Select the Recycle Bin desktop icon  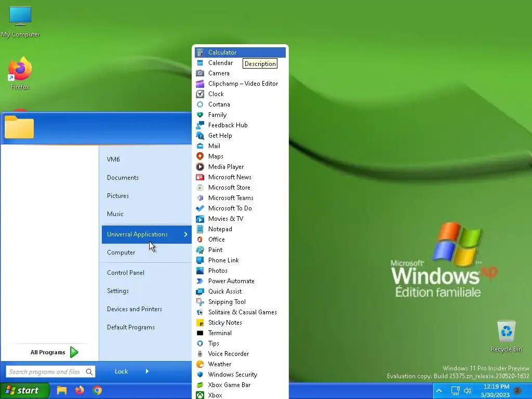click(506, 336)
